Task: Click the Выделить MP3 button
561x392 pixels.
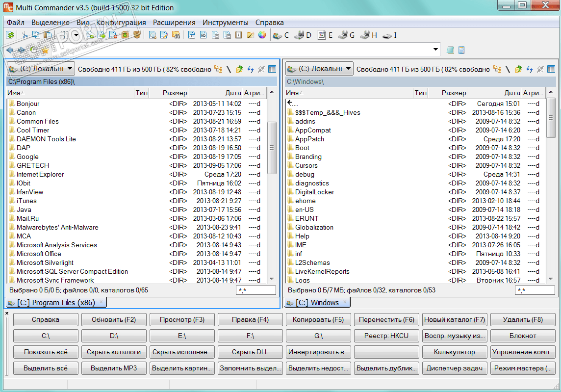Action: [x=114, y=368]
